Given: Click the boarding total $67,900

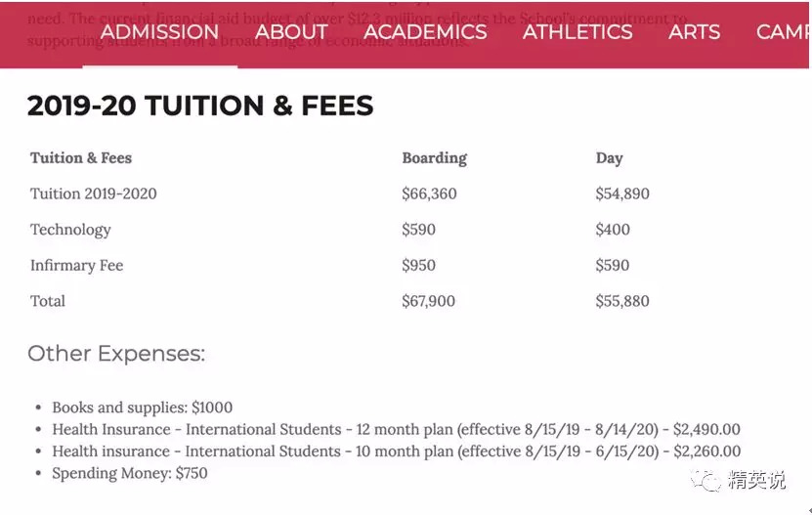Looking at the screenshot, I should pyautogui.click(x=428, y=301).
